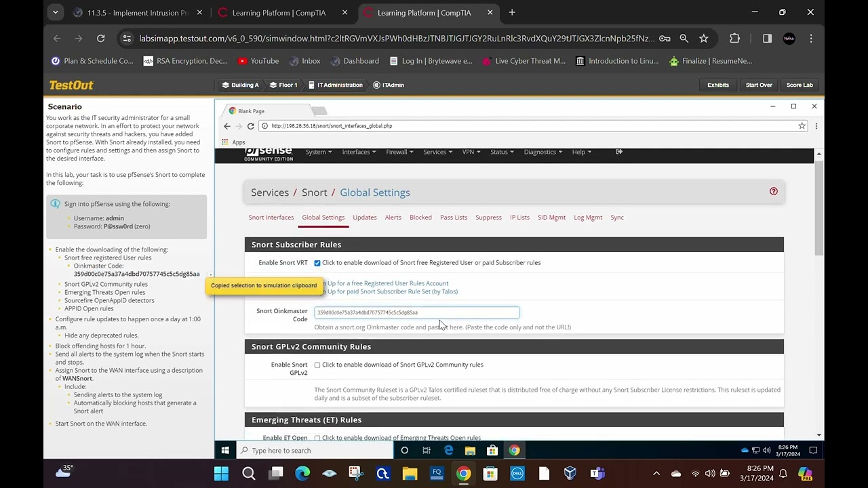Switch to the Blocked tab
This screenshot has height=488, width=868.
[420, 218]
